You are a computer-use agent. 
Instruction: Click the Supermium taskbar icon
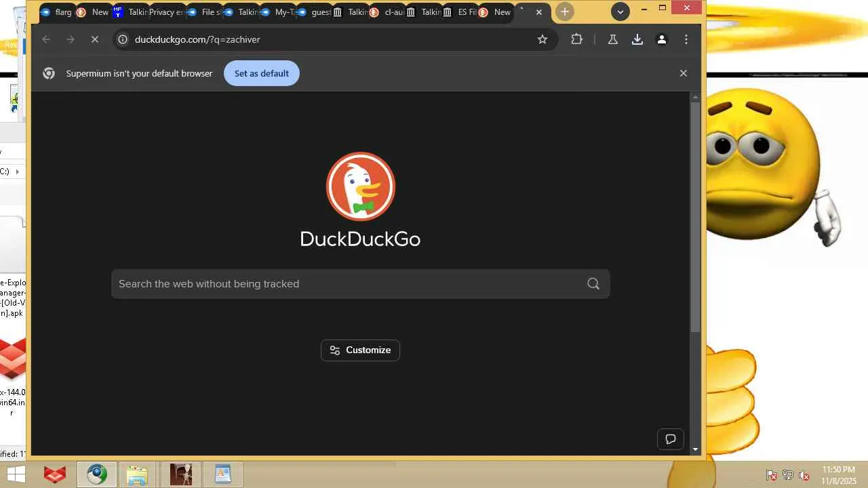click(x=96, y=474)
